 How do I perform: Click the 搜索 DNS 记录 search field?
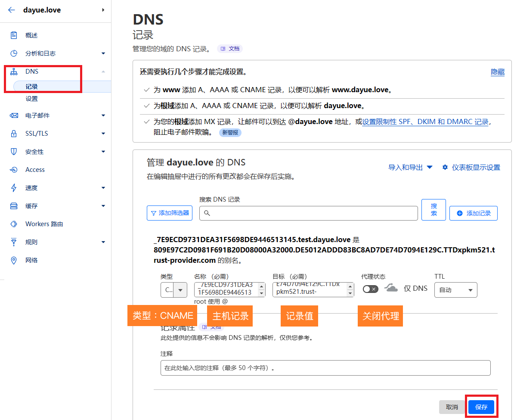coord(308,213)
